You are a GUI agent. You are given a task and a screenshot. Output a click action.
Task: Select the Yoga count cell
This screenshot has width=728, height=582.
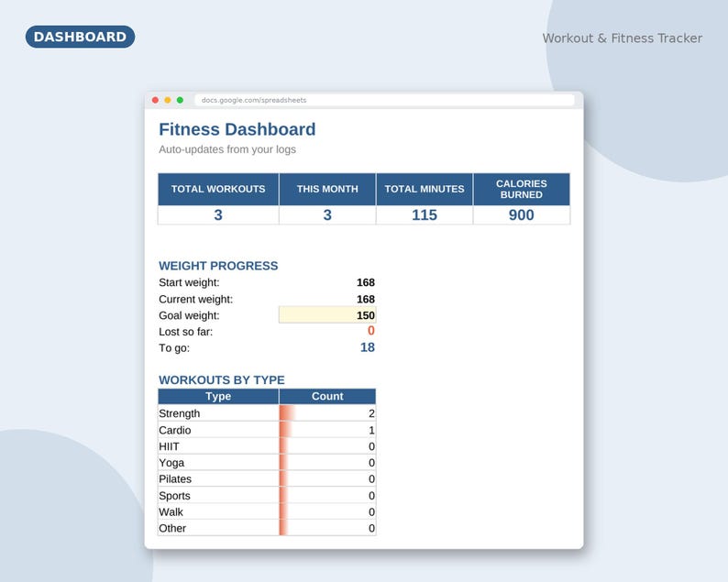(x=327, y=462)
